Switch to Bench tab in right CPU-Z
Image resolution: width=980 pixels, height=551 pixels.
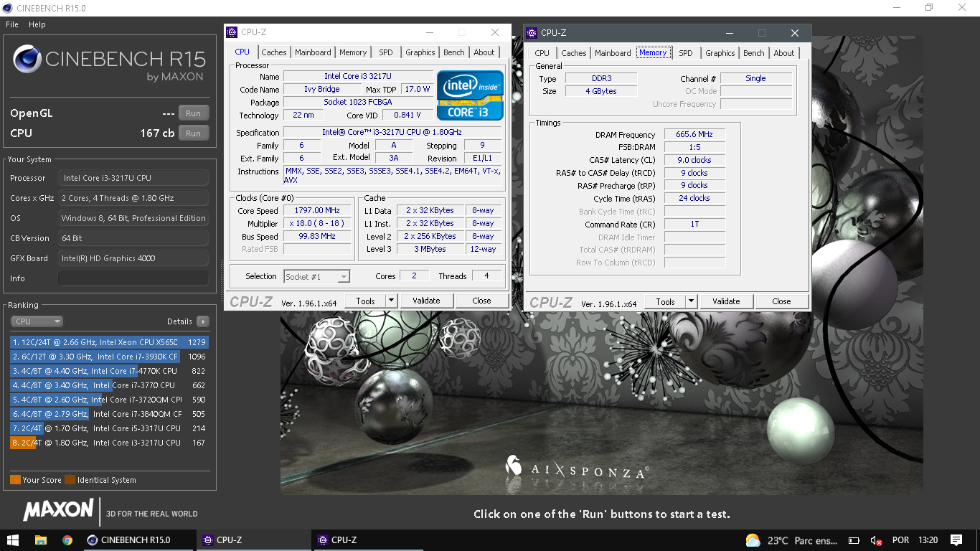pyautogui.click(x=754, y=53)
